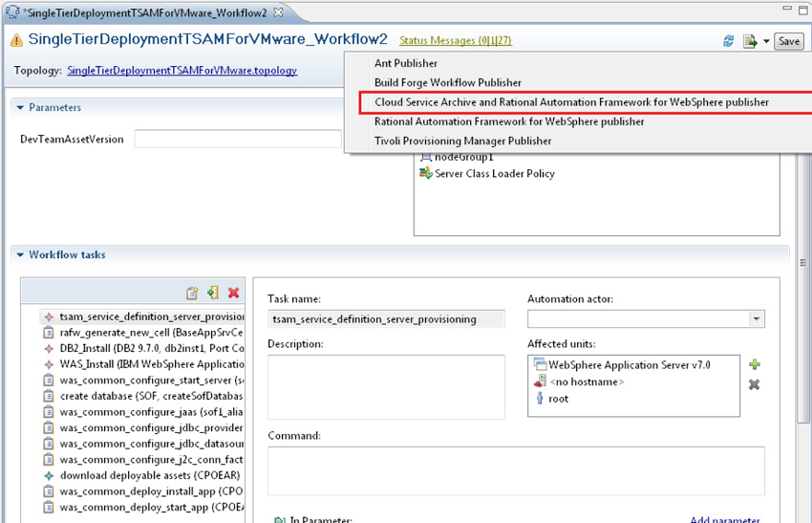Open SingleTierDeploymentTSAMForVMware.topology link
This screenshot has width=812, height=523.
(182, 71)
